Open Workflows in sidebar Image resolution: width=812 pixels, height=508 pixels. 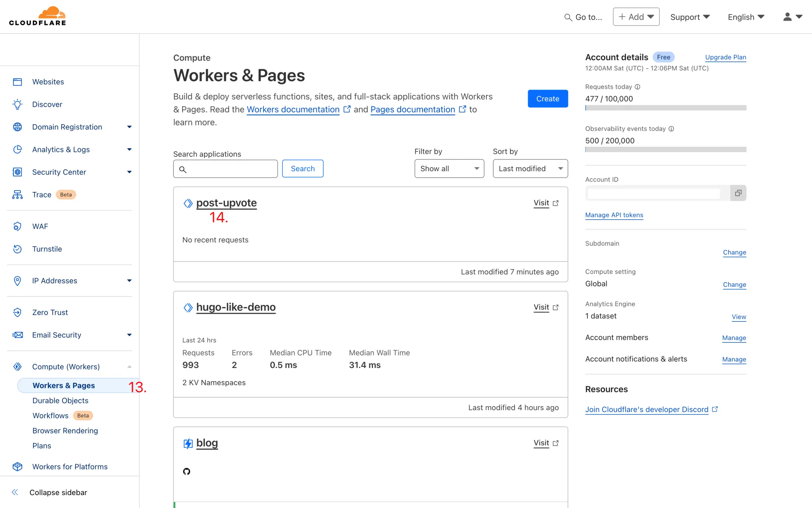coord(50,415)
